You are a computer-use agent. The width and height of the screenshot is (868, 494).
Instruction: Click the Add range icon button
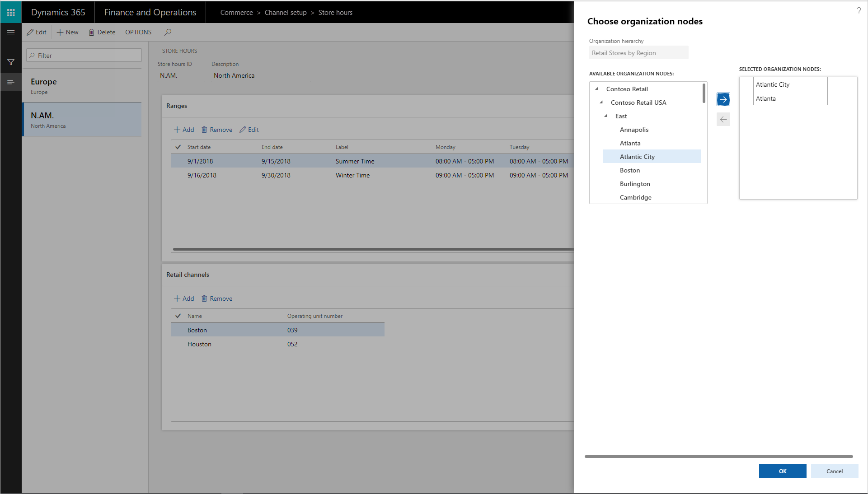(183, 129)
